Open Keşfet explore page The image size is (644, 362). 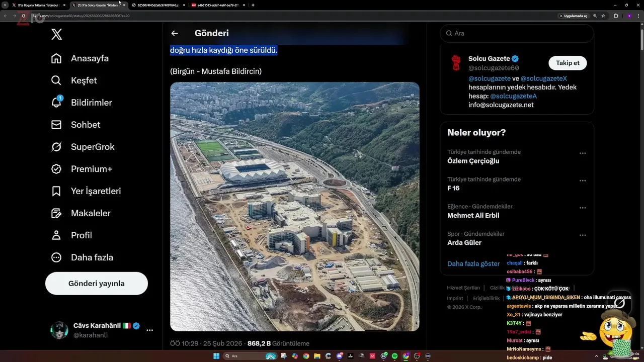point(74,80)
